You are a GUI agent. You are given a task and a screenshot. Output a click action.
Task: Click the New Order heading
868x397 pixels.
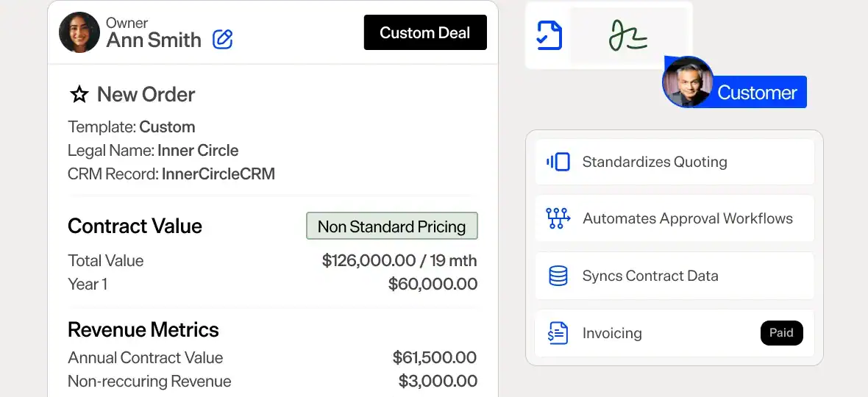(146, 95)
